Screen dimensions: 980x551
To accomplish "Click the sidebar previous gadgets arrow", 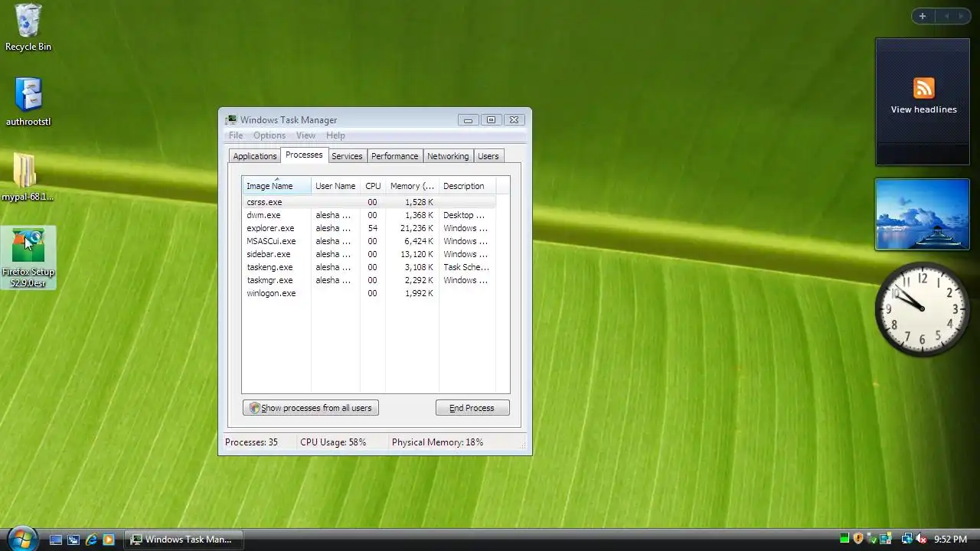I will 946,16.
